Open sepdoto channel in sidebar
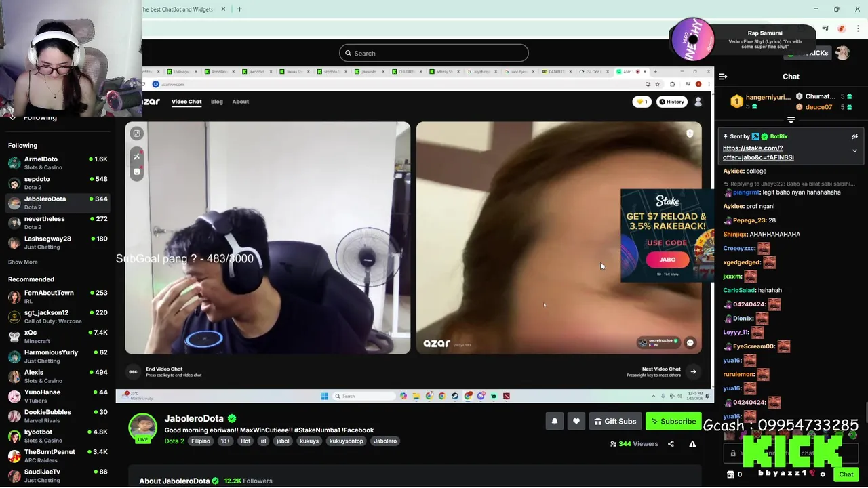Viewport: 868px width, 488px height. coord(58,183)
